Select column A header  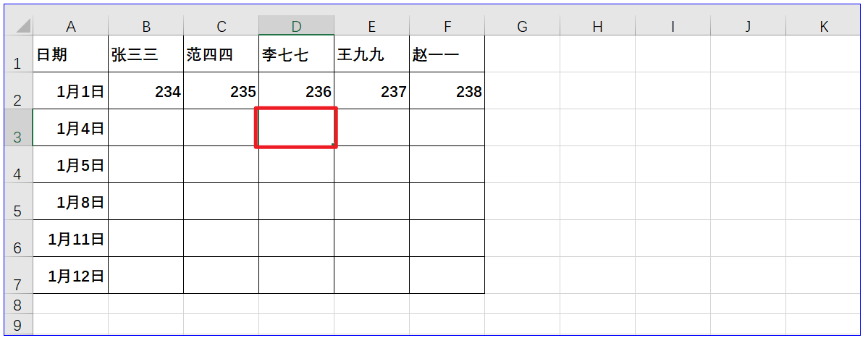coord(70,25)
